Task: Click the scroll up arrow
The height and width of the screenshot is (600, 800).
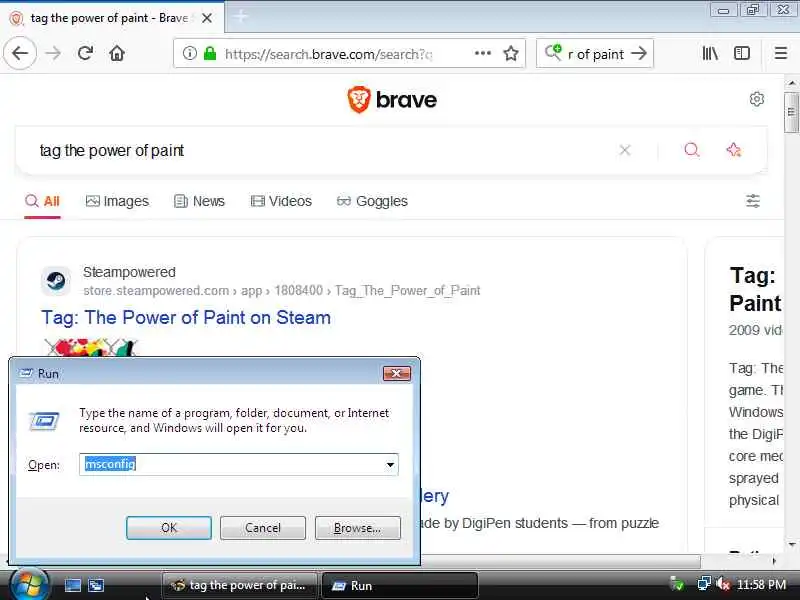Action: 791,82
